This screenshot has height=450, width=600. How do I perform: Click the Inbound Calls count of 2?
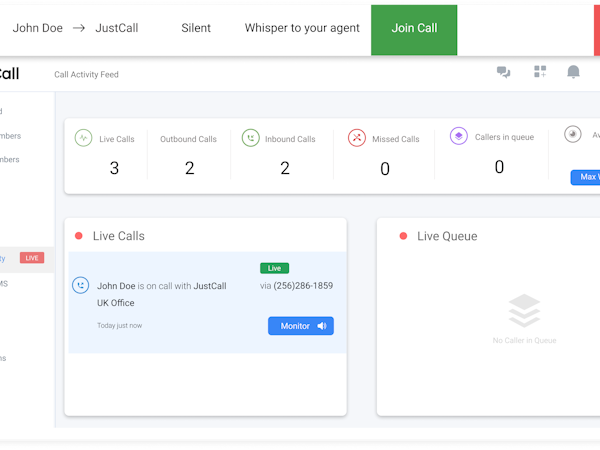285,168
